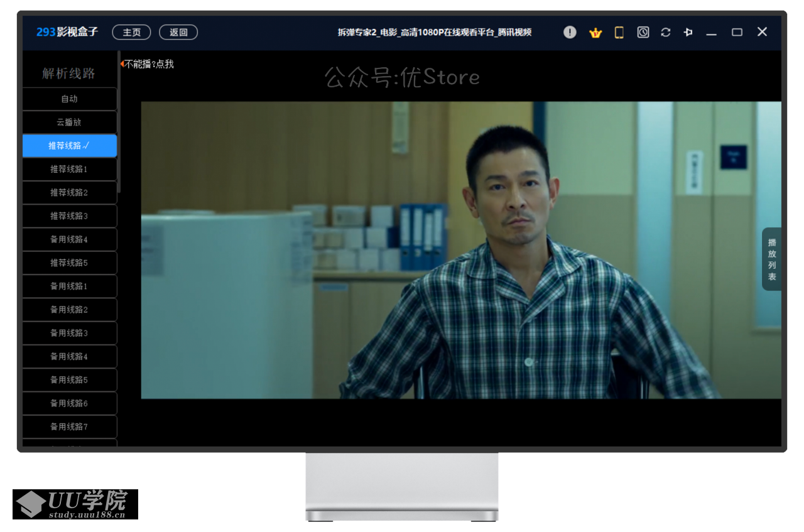
Task: Open the watch history clock icon
Action: point(643,32)
